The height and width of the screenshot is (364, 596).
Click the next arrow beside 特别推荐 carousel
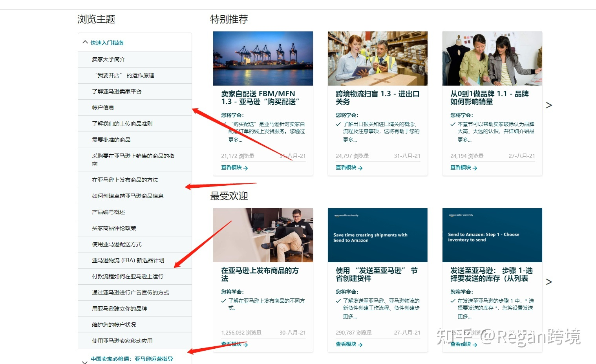pos(548,105)
